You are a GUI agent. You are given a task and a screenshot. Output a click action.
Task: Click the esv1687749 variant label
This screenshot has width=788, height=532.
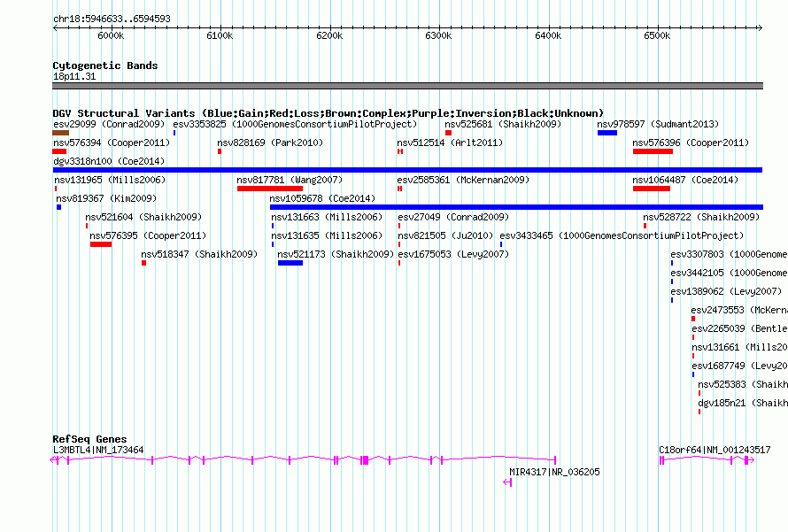739,366
